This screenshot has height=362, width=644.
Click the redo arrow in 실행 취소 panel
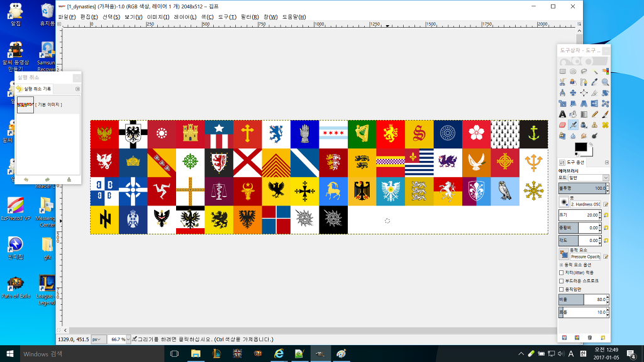tap(47, 180)
